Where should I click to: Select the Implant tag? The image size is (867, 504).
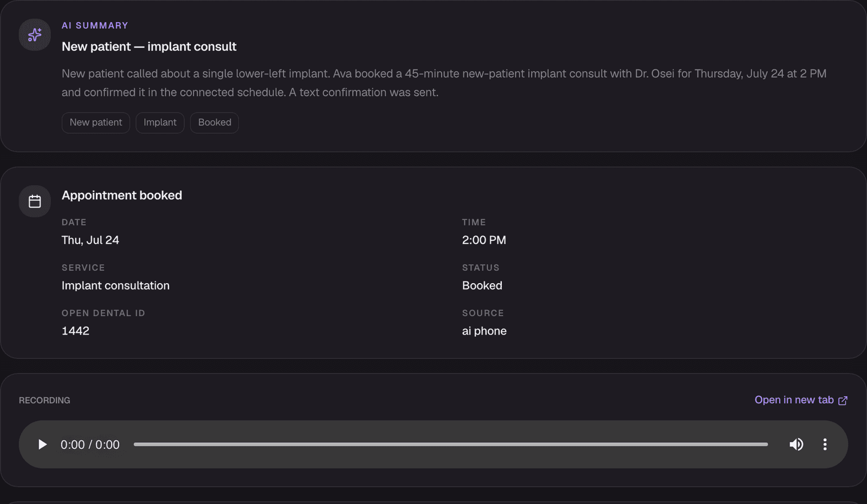click(160, 122)
